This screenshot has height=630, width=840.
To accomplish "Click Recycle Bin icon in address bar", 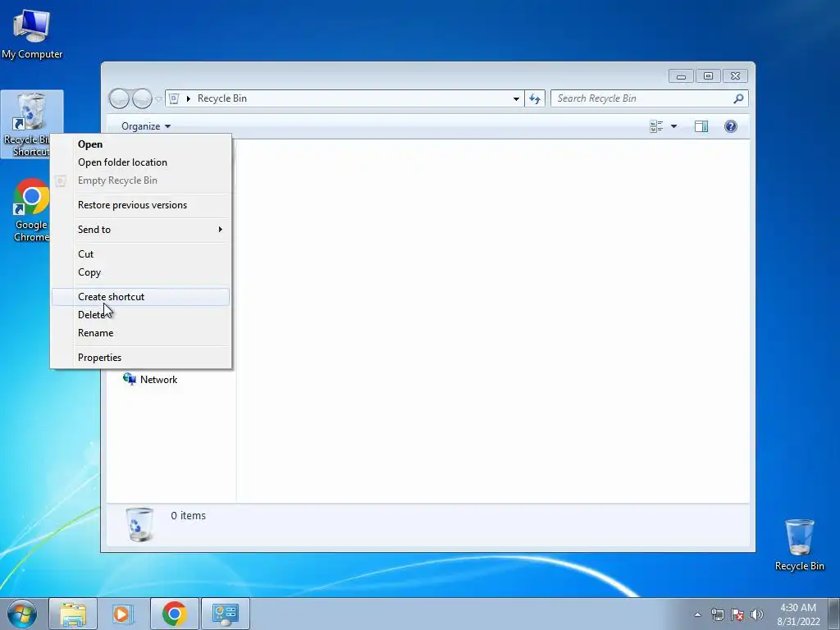I will click(x=174, y=98).
